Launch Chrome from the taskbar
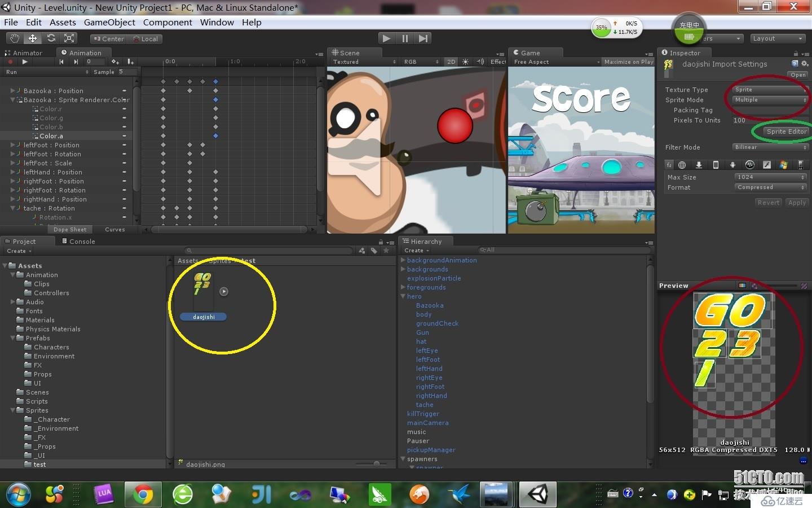 (x=143, y=495)
